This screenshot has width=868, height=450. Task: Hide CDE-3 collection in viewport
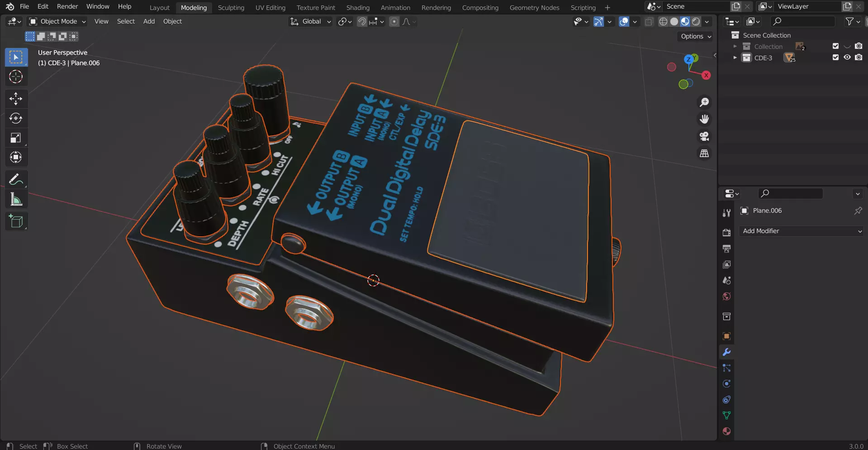pyautogui.click(x=847, y=57)
